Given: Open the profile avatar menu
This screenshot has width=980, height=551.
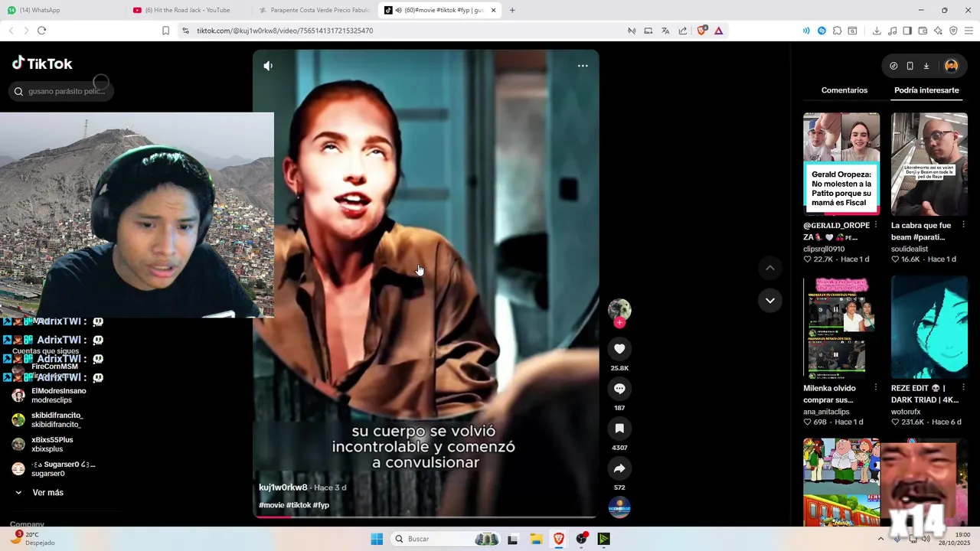Looking at the screenshot, I should (952, 66).
